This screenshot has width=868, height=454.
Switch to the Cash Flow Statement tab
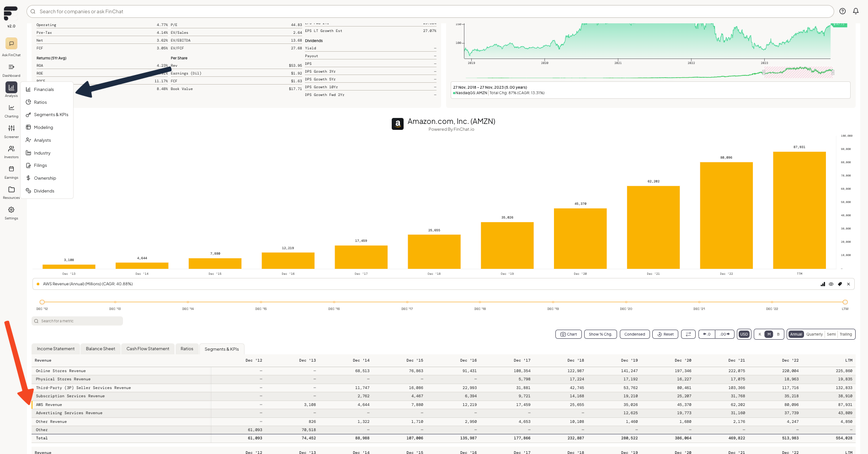148,349
